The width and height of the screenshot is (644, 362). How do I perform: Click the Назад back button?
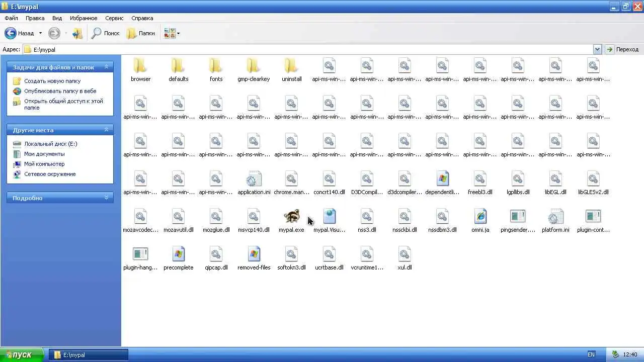click(x=20, y=33)
